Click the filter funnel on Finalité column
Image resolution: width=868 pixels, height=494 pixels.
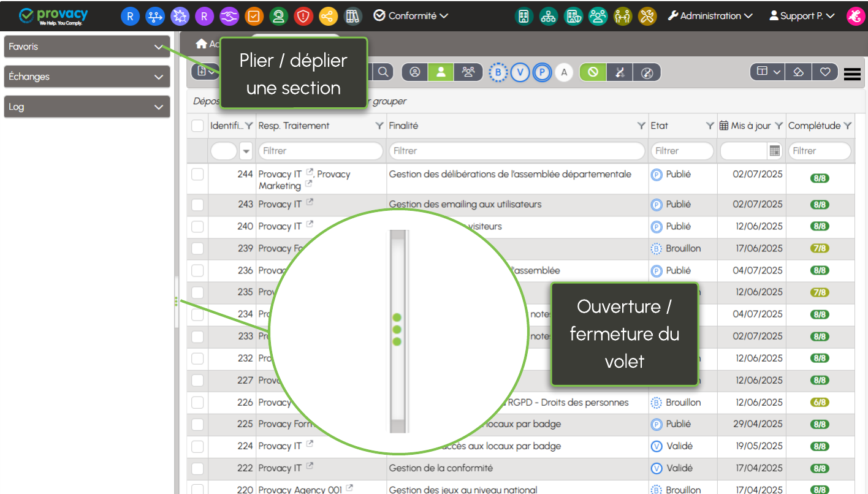(641, 126)
